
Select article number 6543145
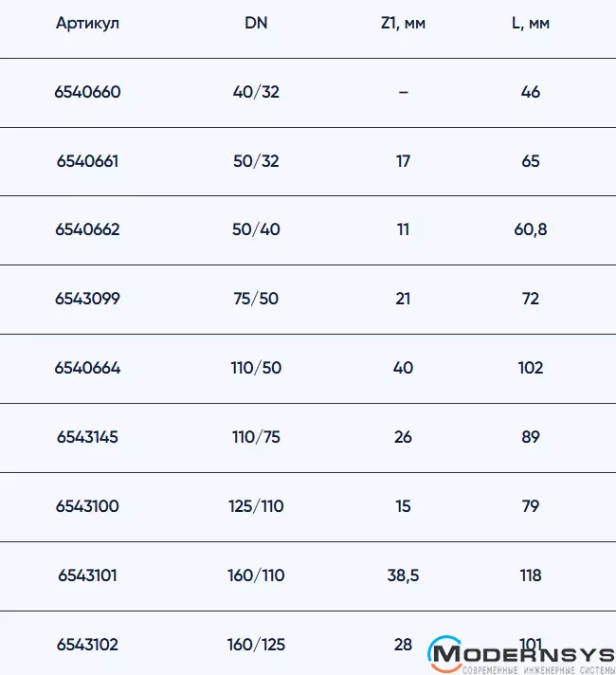tap(88, 437)
